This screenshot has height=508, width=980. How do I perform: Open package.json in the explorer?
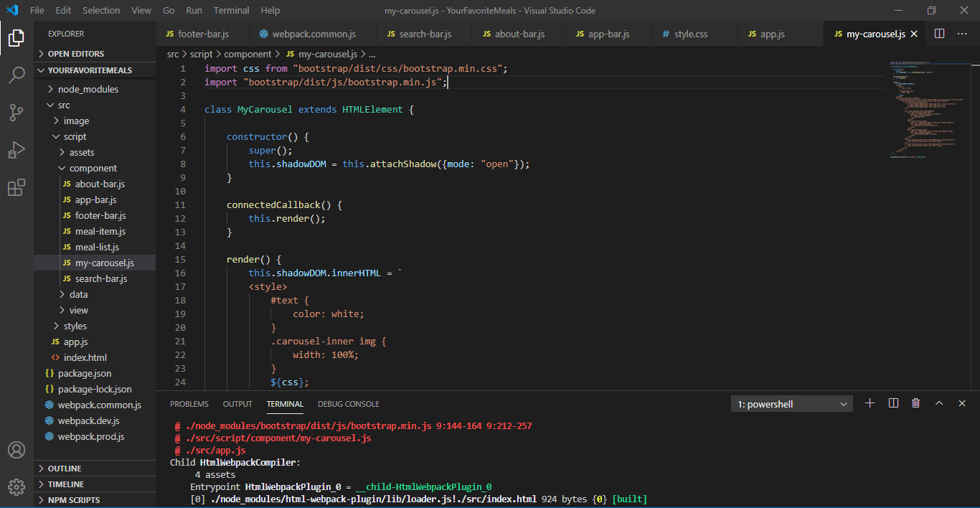pos(95,373)
